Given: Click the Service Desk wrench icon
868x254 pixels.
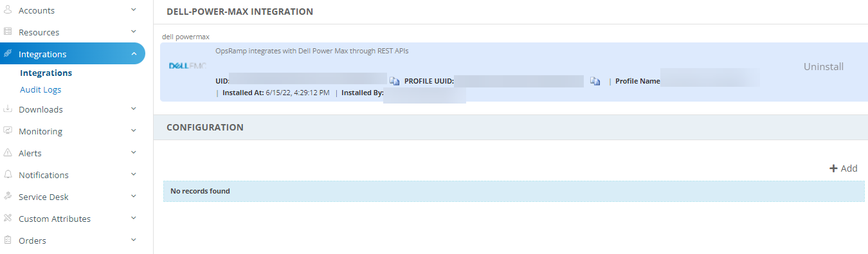Looking at the screenshot, I should (8, 196).
